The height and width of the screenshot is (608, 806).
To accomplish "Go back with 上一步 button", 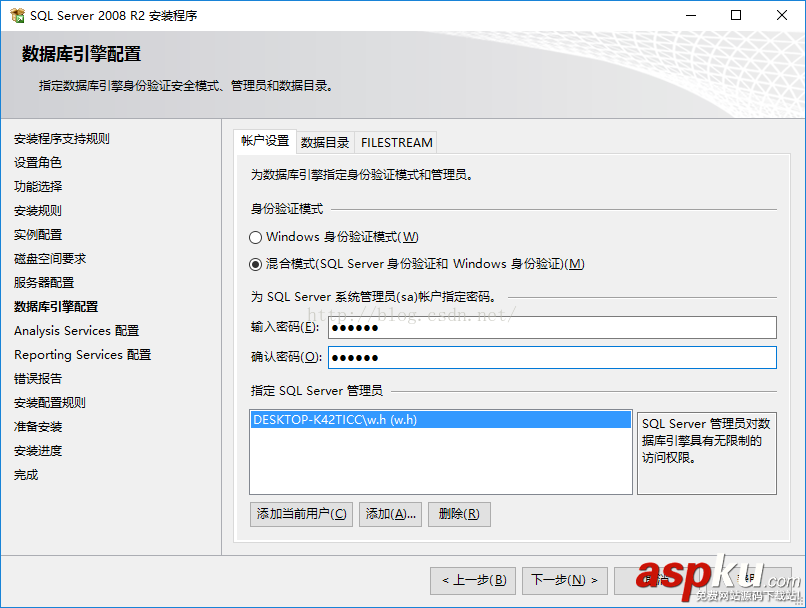I will click(473, 580).
